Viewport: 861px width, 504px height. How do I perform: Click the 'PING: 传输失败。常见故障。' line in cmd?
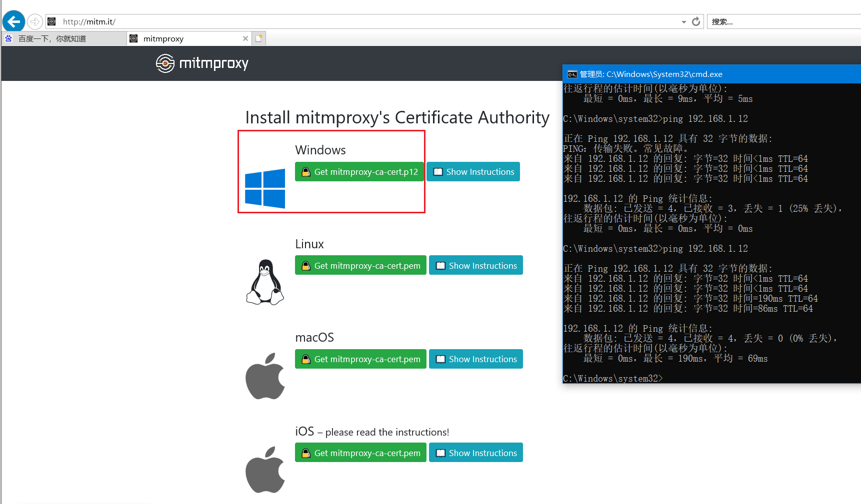[x=626, y=149]
